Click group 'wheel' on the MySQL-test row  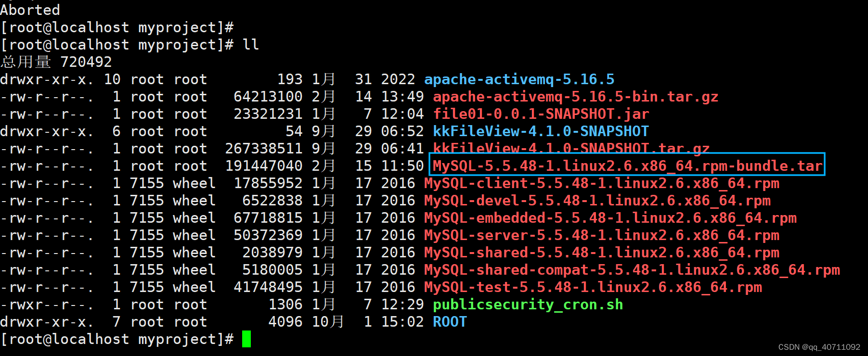click(x=194, y=287)
